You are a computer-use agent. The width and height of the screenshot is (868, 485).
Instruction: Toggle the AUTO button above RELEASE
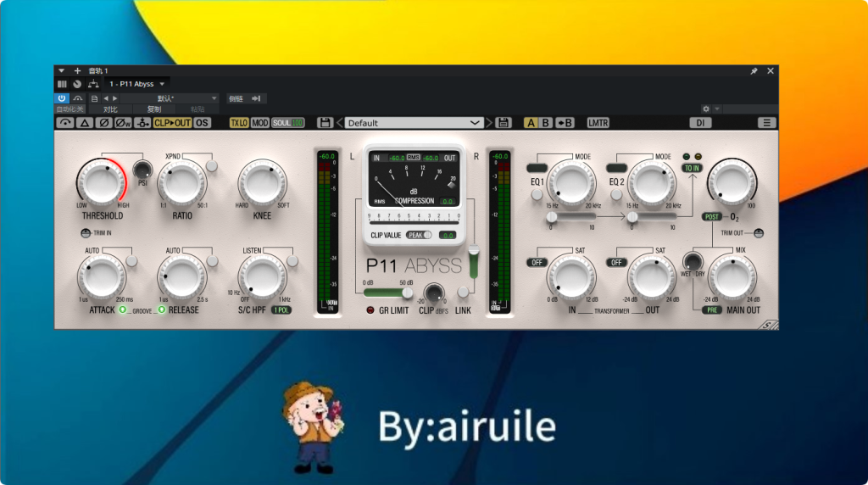coord(212,260)
